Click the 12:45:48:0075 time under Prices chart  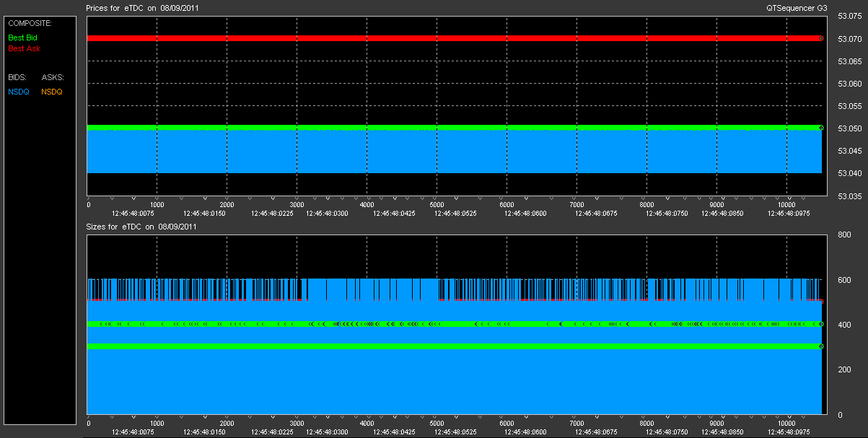click(133, 213)
